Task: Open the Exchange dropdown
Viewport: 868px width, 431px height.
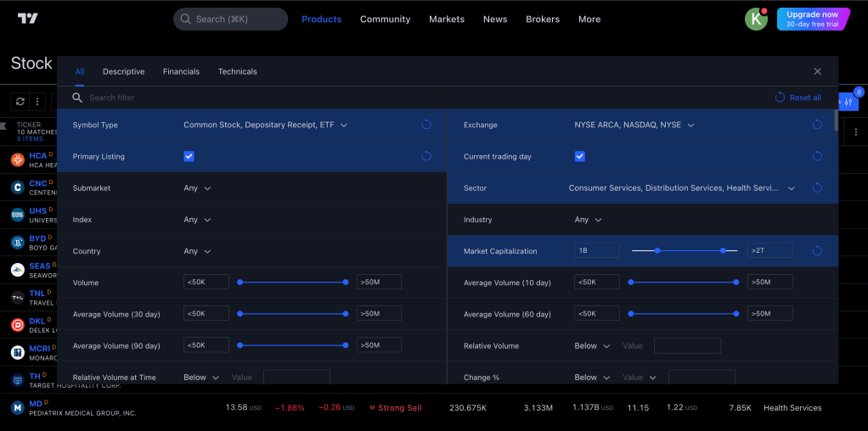Action: point(634,125)
